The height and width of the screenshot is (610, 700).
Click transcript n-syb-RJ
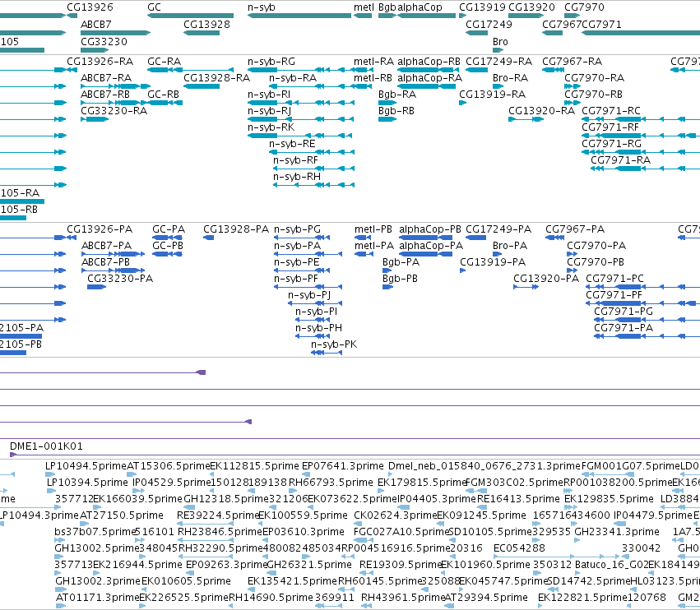pos(269,111)
